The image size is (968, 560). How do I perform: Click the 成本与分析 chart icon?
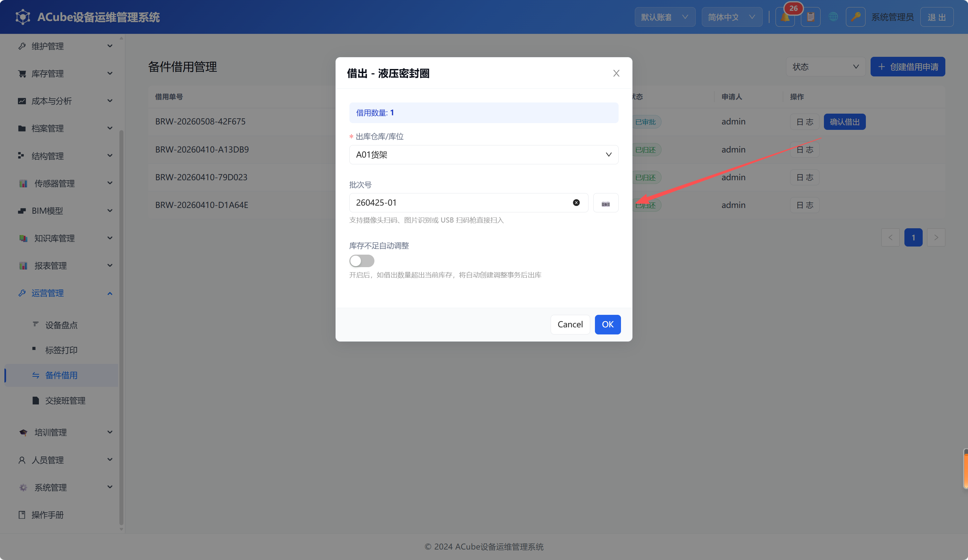[x=22, y=101]
